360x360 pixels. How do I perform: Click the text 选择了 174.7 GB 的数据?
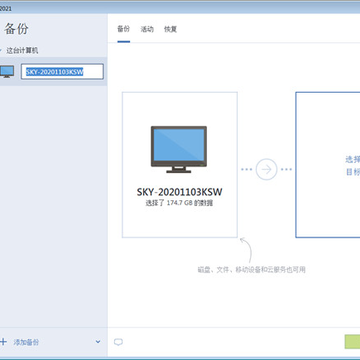(x=179, y=203)
